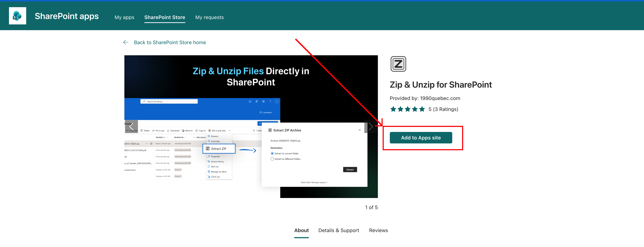
Task: Click the 1 of 5 image counter
Action: [371, 207]
